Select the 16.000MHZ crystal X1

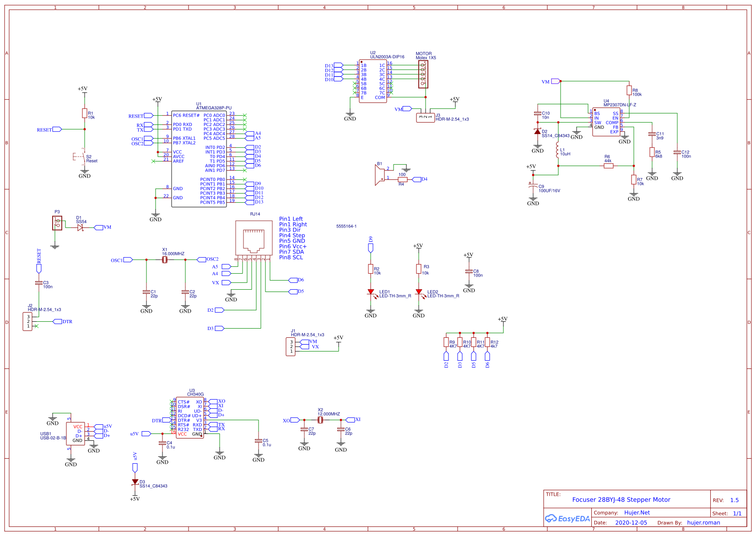point(165,259)
